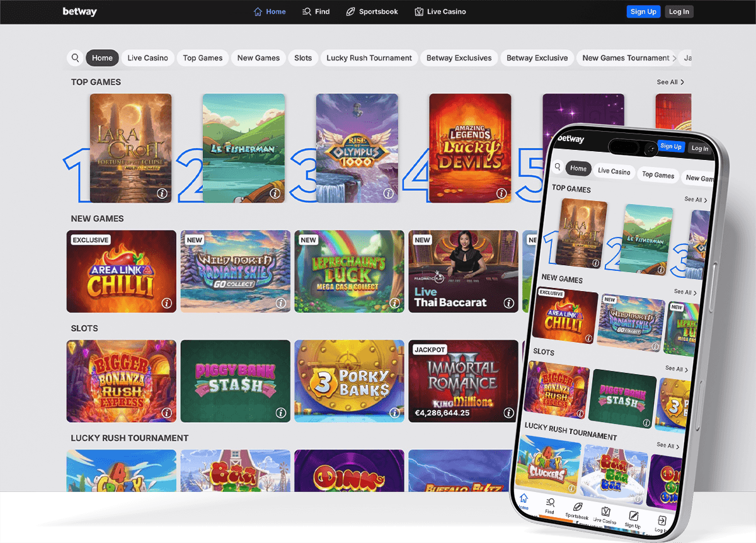
Task: Click info icon on desktop Wild North Radiant Skies
Action: click(x=281, y=303)
